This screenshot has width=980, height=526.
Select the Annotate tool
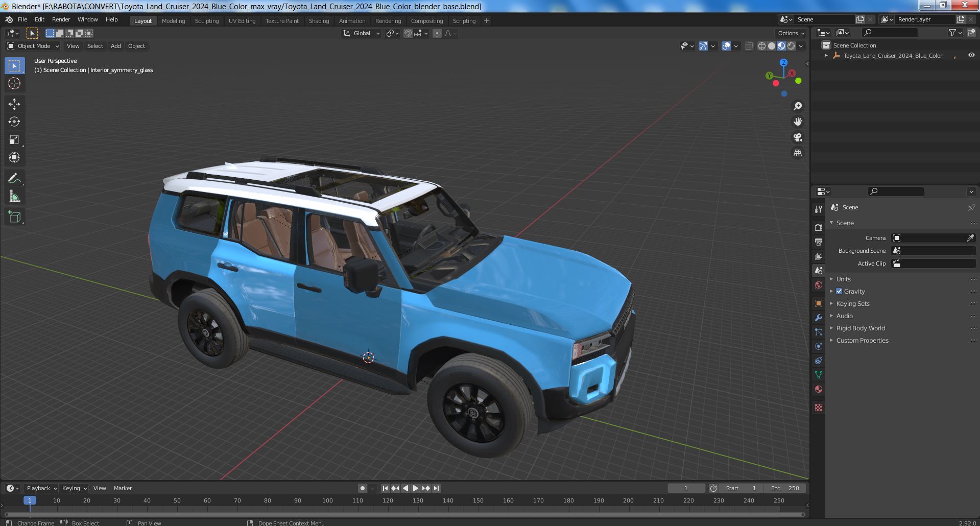14,178
